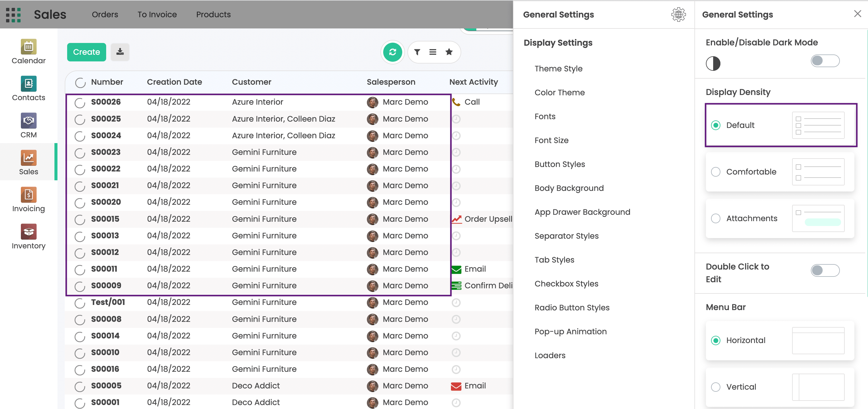Select Vertical menu bar option
The width and height of the screenshot is (868, 409).
coord(715,387)
